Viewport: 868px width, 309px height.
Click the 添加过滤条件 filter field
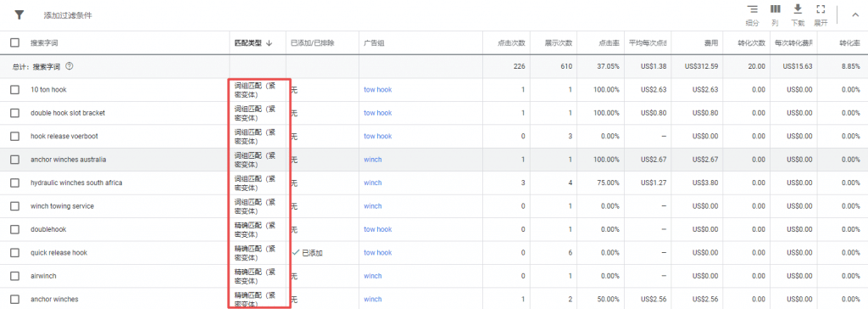coord(68,15)
